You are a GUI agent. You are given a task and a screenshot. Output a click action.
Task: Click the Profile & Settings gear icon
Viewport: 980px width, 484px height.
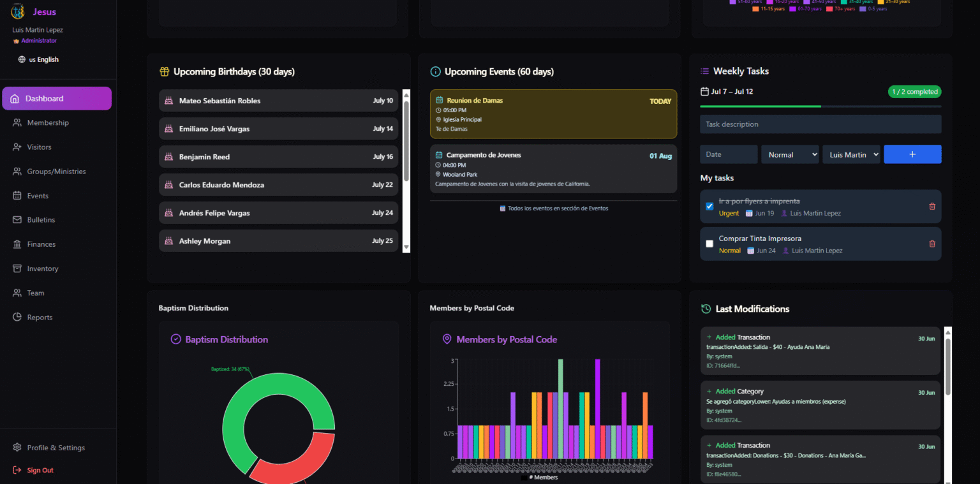[17, 448]
